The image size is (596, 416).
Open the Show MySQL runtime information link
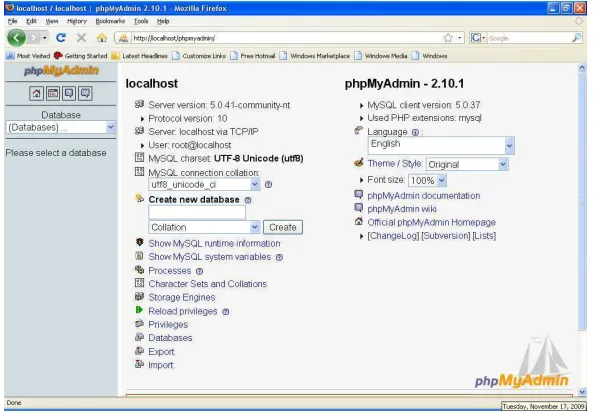[x=214, y=244]
